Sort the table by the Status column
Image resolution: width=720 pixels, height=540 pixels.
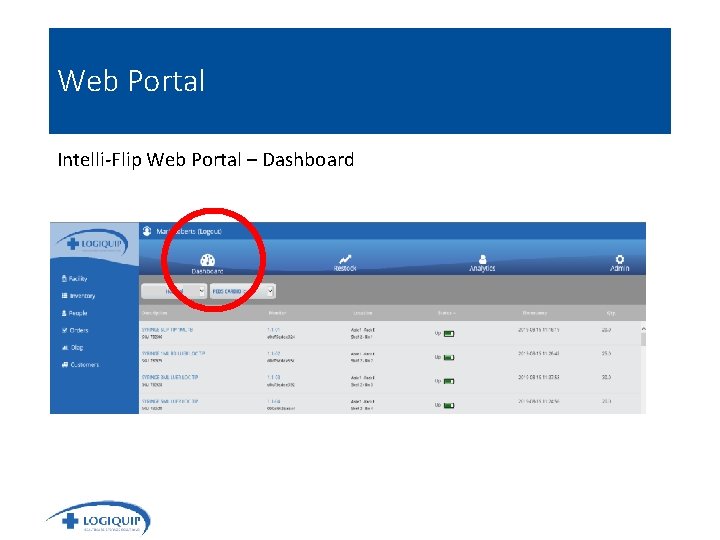click(446, 313)
